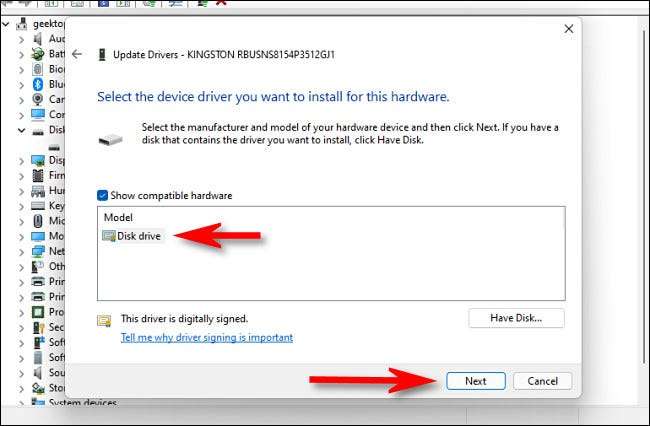Screen dimensions: 650x426
Task: Click the Bluetooth category icon in tree
Action: point(38,84)
